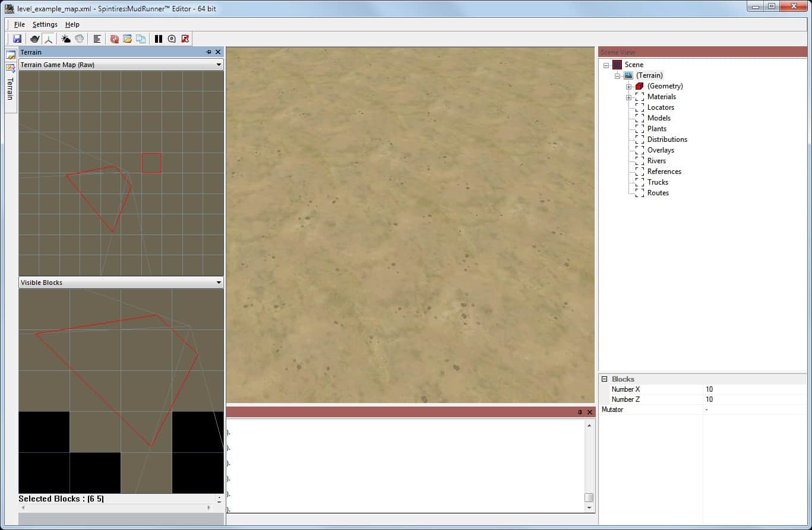Open the File menu
The height and width of the screenshot is (530, 812).
click(x=20, y=24)
